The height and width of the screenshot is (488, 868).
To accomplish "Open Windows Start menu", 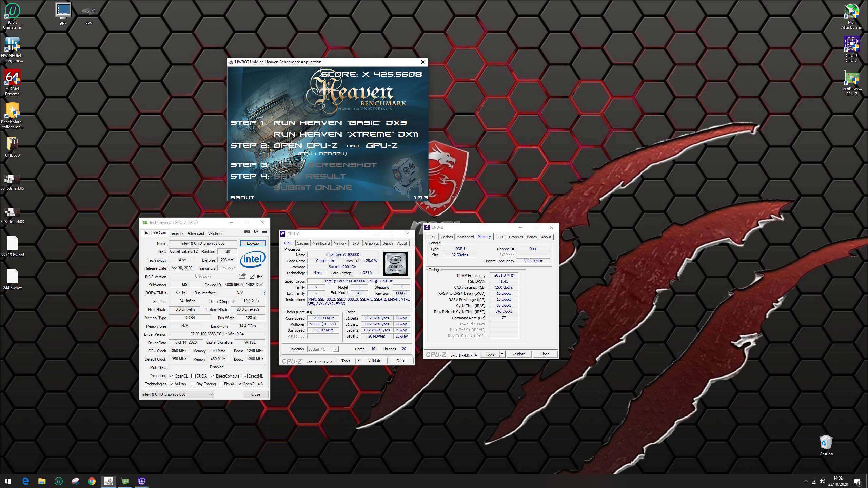I will (x=8, y=481).
